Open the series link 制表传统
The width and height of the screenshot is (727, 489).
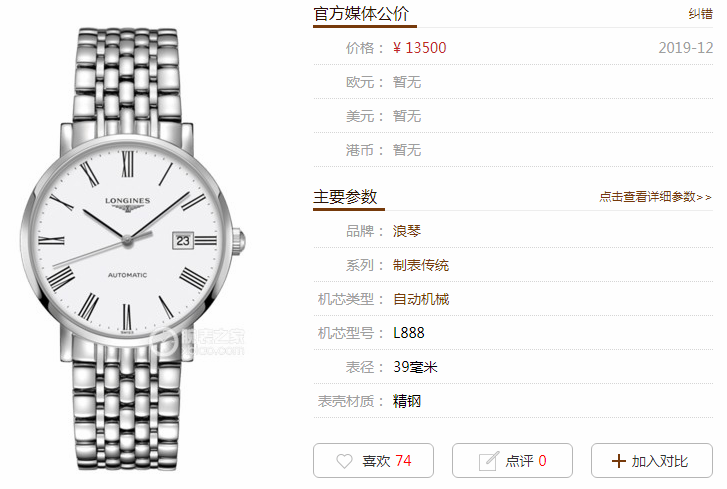(x=421, y=265)
